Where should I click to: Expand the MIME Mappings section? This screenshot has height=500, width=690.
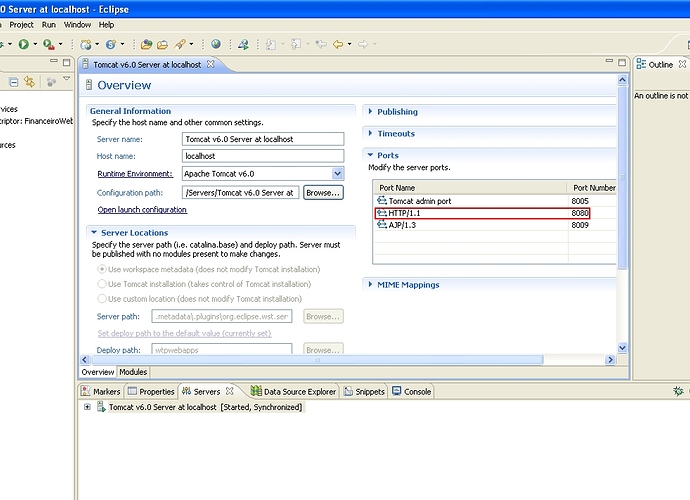[x=370, y=284]
